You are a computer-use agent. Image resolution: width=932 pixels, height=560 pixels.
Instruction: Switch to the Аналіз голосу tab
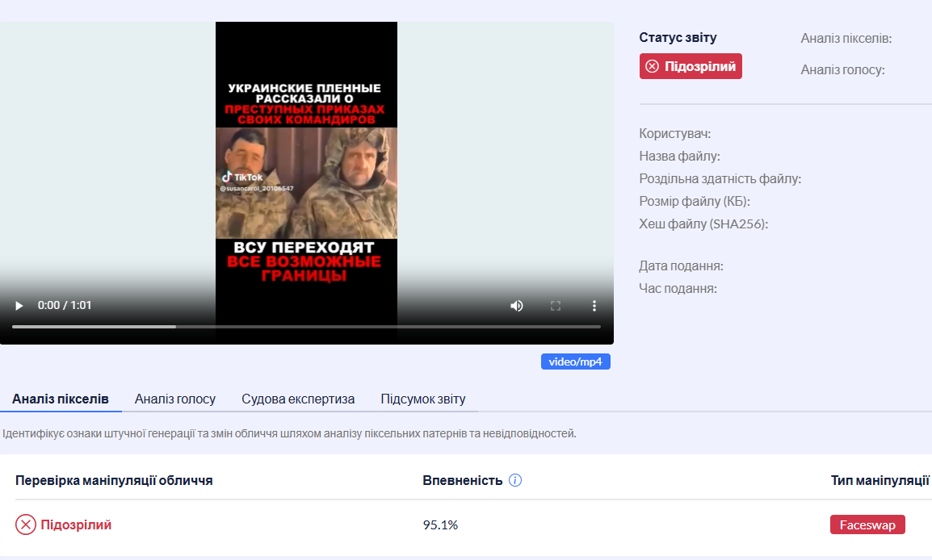click(x=175, y=399)
